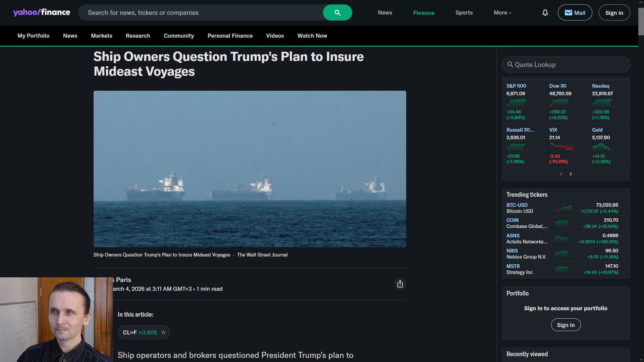
Task: Open notifications bell icon
Action: click(x=545, y=13)
